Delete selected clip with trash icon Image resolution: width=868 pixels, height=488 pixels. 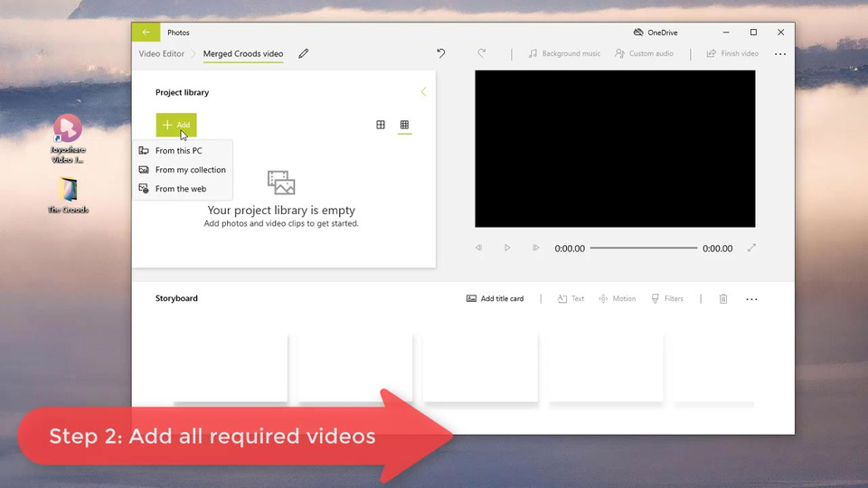(723, 299)
